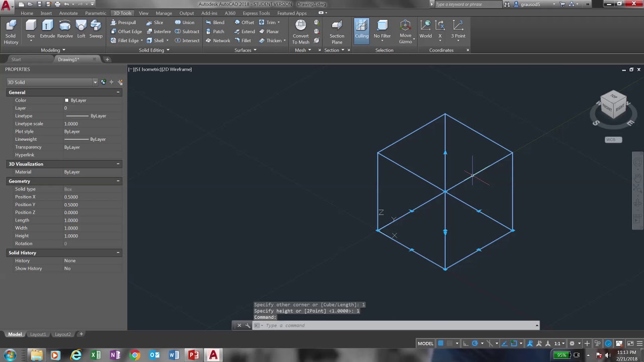This screenshot has width=644, height=362.
Task: Open the Parametric ribbon tab
Action: click(x=96, y=13)
